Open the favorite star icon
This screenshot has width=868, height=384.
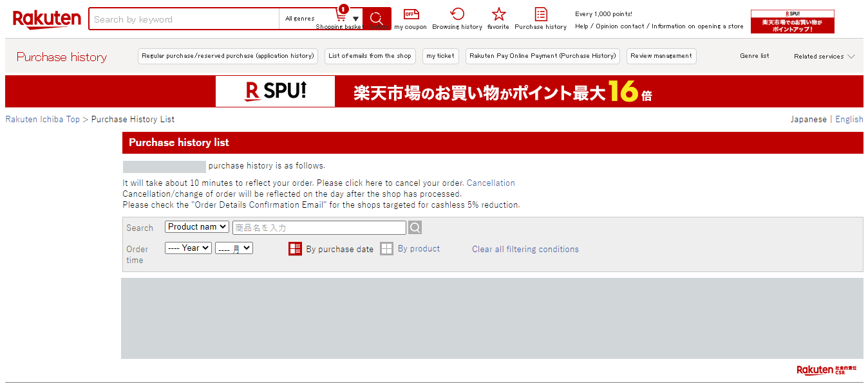point(498,14)
